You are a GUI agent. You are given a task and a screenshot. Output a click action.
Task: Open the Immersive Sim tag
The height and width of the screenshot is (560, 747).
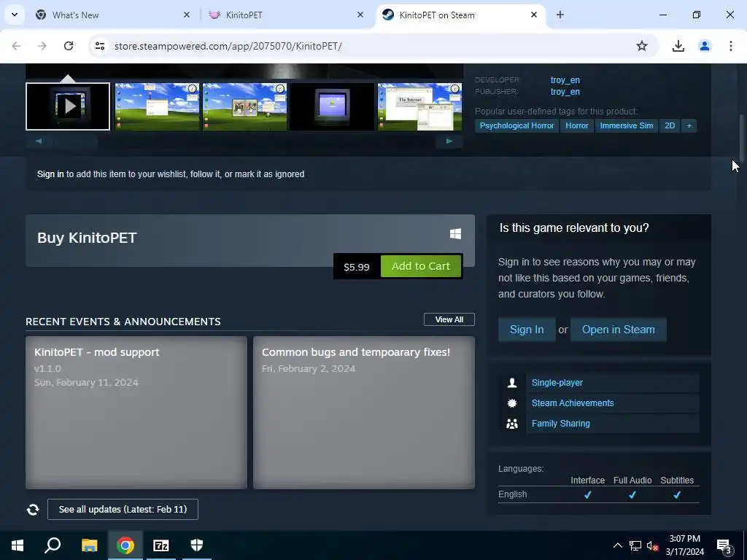(627, 125)
